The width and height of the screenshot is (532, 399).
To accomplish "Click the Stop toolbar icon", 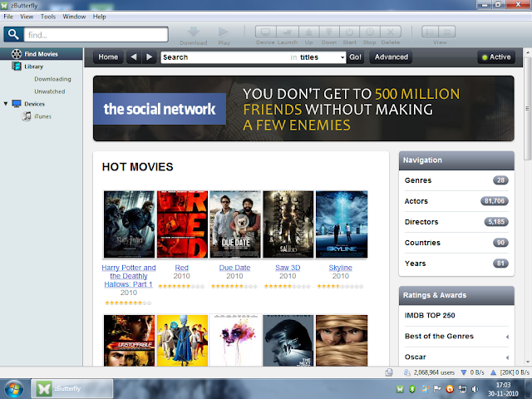I will tap(370, 32).
